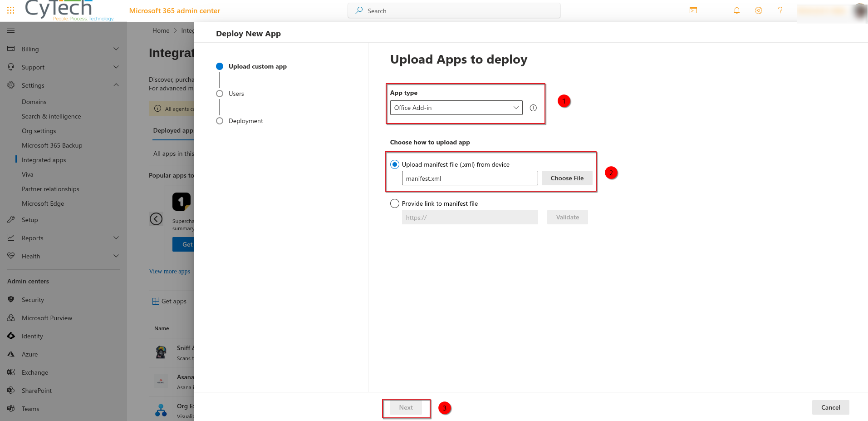The height and width of the screenshot is (421, 868).
Task: Click Home in the breadcrumb
Action: 161,30
